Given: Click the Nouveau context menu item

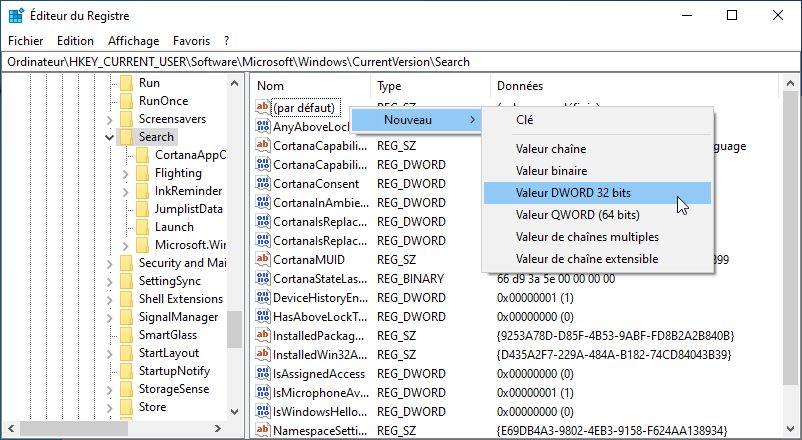Looking at the screenshot, I should pyautogui.click(x=416, y=120).
